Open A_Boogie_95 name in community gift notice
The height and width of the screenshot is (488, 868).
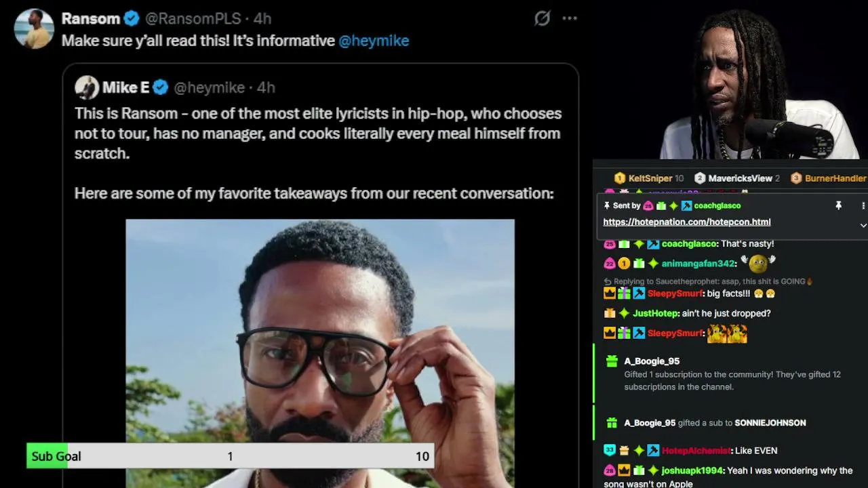point(652,361)
